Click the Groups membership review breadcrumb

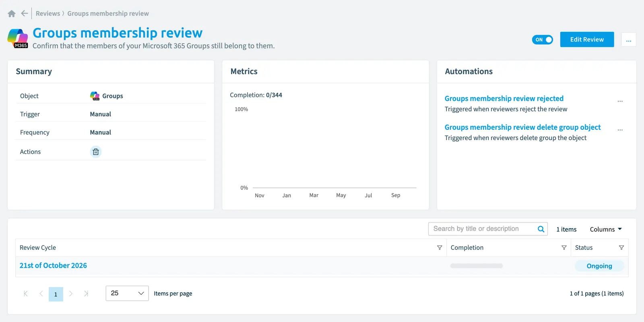coord(108,13)
